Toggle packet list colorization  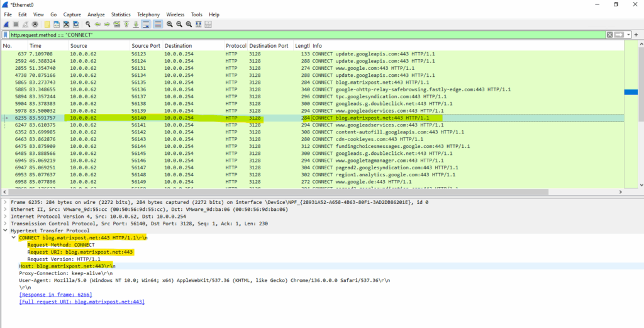coord(158,25)
